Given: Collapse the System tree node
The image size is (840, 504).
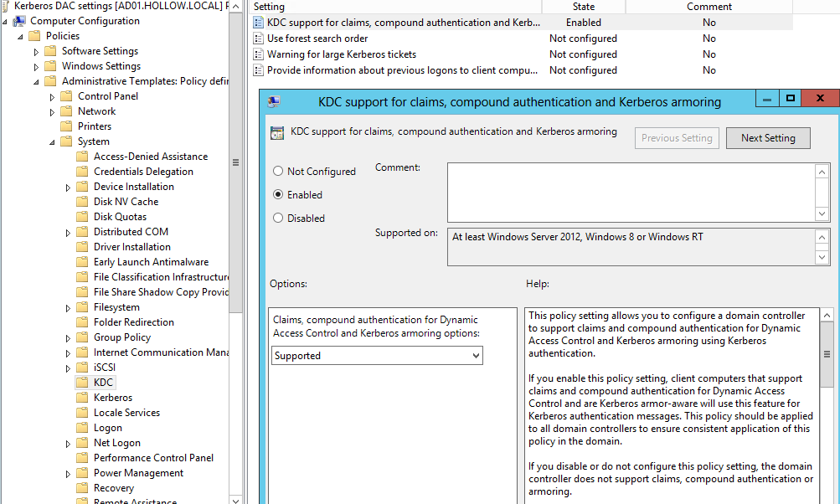Looking at the screenshot, I should click(52, 141).
